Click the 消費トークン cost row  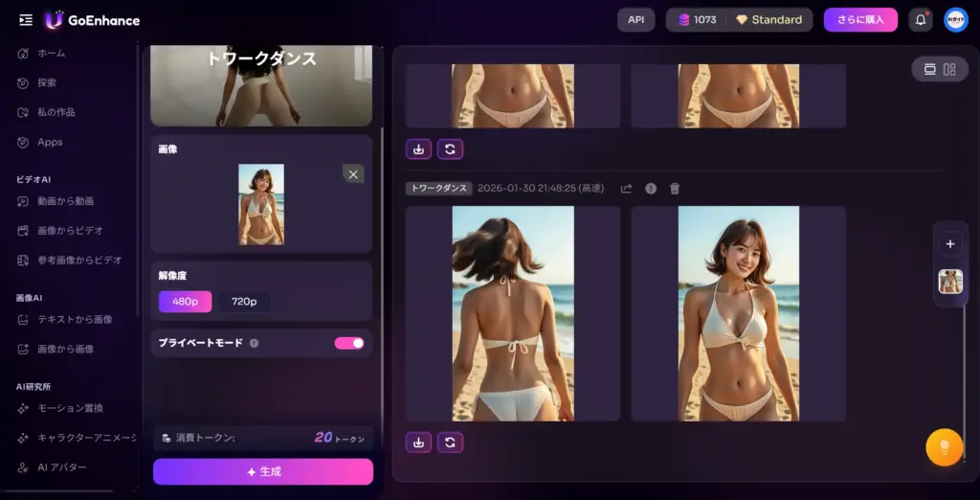click(263, 438)
